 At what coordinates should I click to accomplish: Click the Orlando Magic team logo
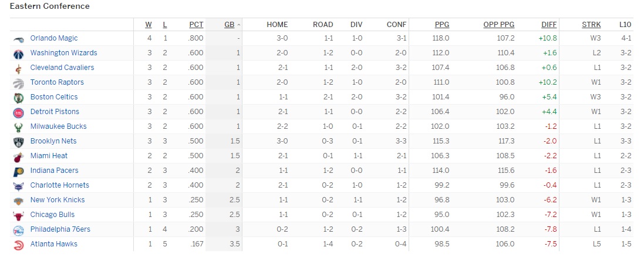pyautogui.click(x=19, y=39)
